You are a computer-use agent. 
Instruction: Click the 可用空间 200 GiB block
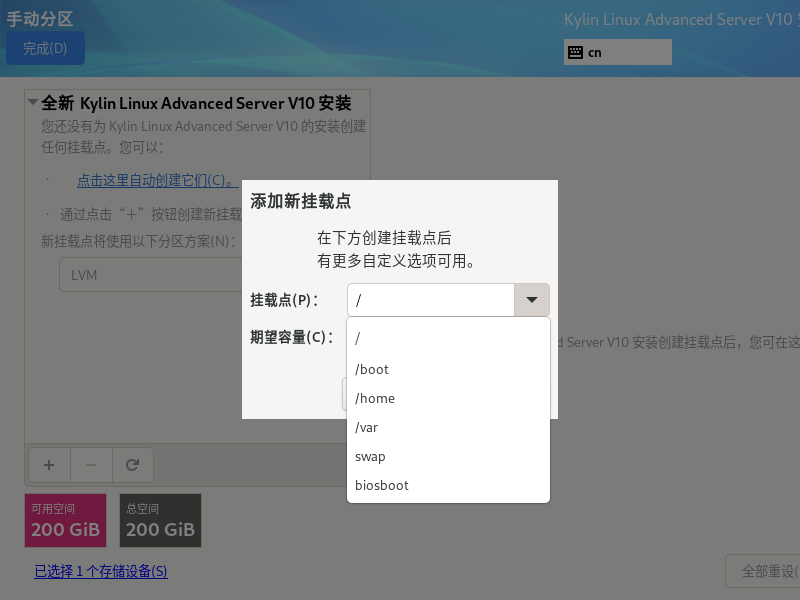pos(65,520)
